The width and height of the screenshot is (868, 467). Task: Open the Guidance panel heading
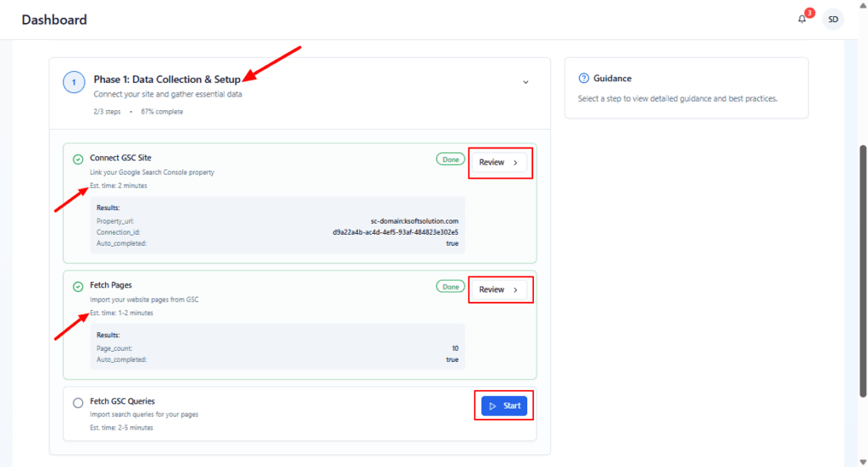[612, 79]
